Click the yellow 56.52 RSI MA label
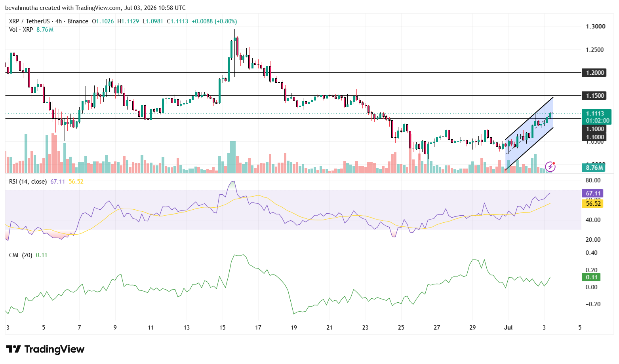The image size is (619, 364). 592,204
